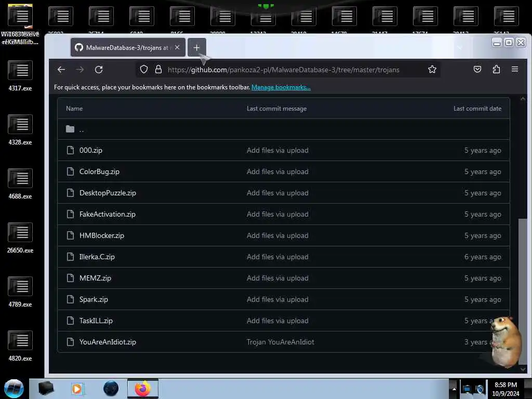Open 'Add files via upload' commit for Spark.zip
This screenshot has width=532, height=399.
click(277, 300)
